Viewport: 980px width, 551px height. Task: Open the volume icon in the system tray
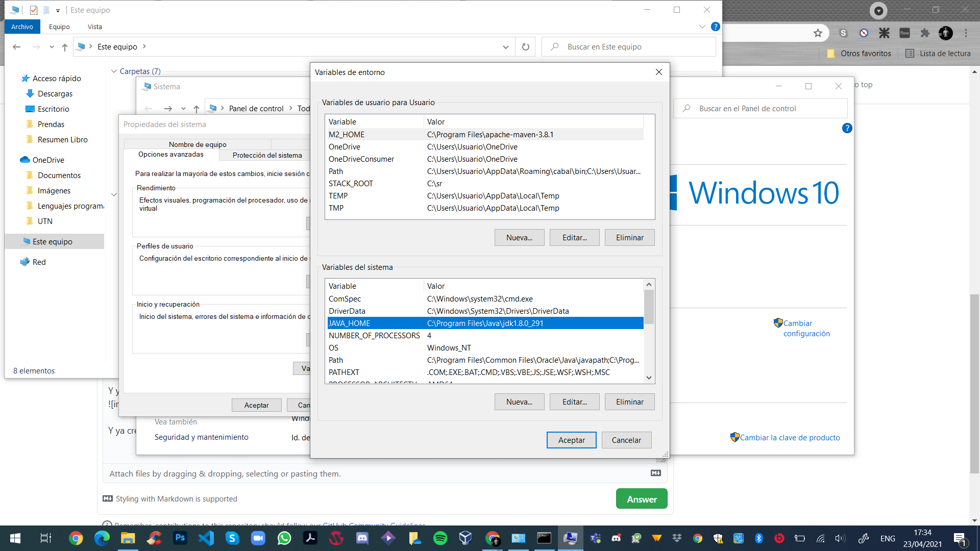[x=840, y=538]
